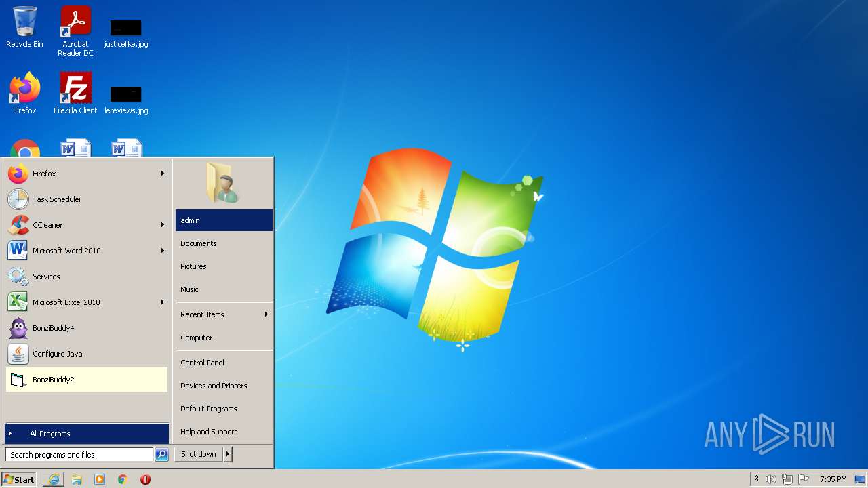Open Documents from Start menu

pyautogui.click(x=224, y=243)
